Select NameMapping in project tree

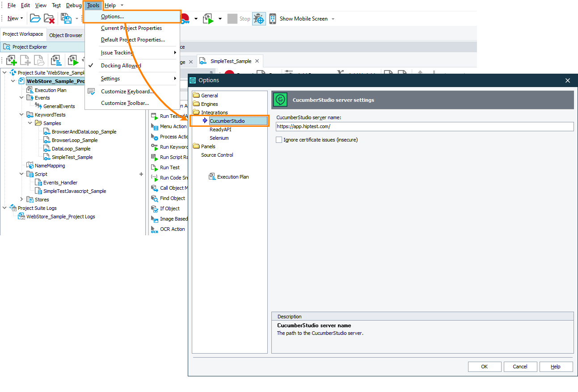50,166
